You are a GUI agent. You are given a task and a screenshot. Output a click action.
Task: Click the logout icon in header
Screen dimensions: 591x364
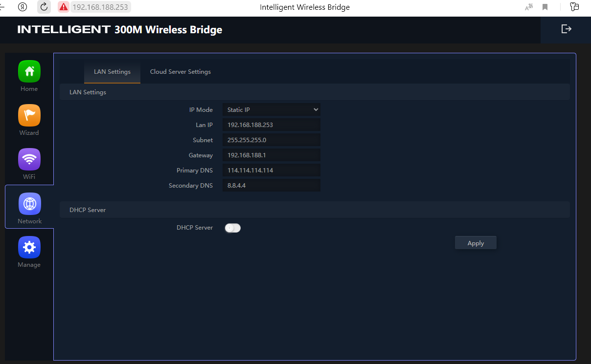click(566, 29)
